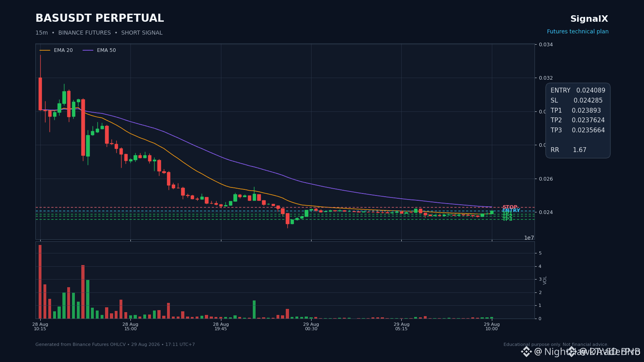Click the BASUSDT PERPETUAL chart title
Image resolution: width=644 pixels, height=362 pixels.
(99, 19)
